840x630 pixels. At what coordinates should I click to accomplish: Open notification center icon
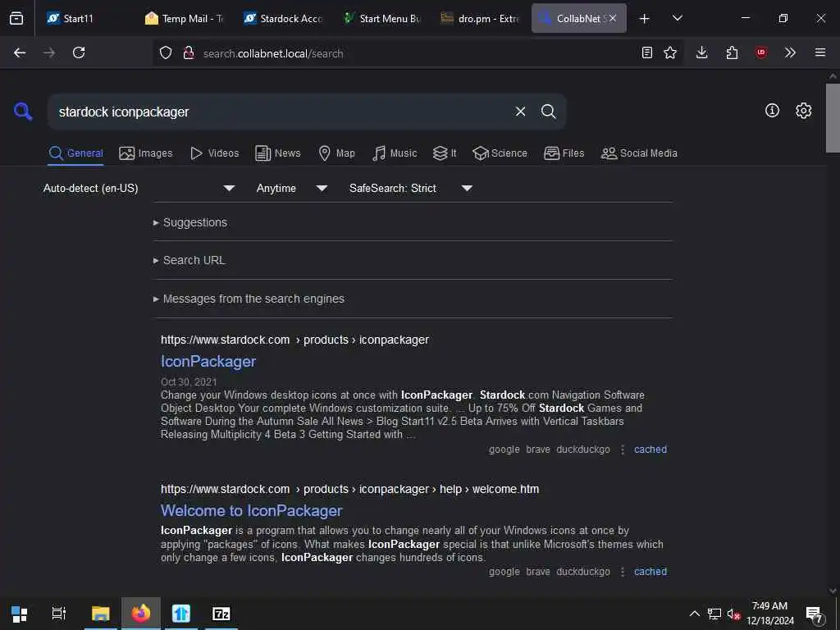click(x=815, y=615)
